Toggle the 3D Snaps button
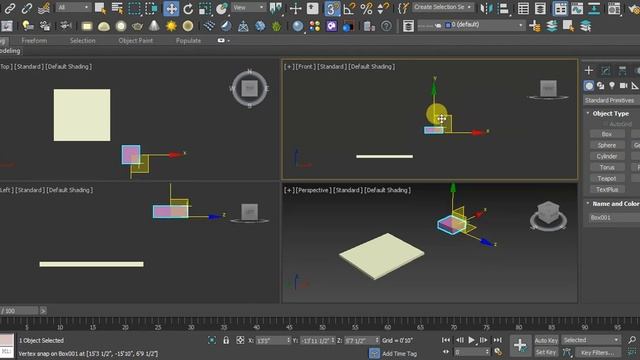Screen dimensions: 640x360 tap(332, 8)
